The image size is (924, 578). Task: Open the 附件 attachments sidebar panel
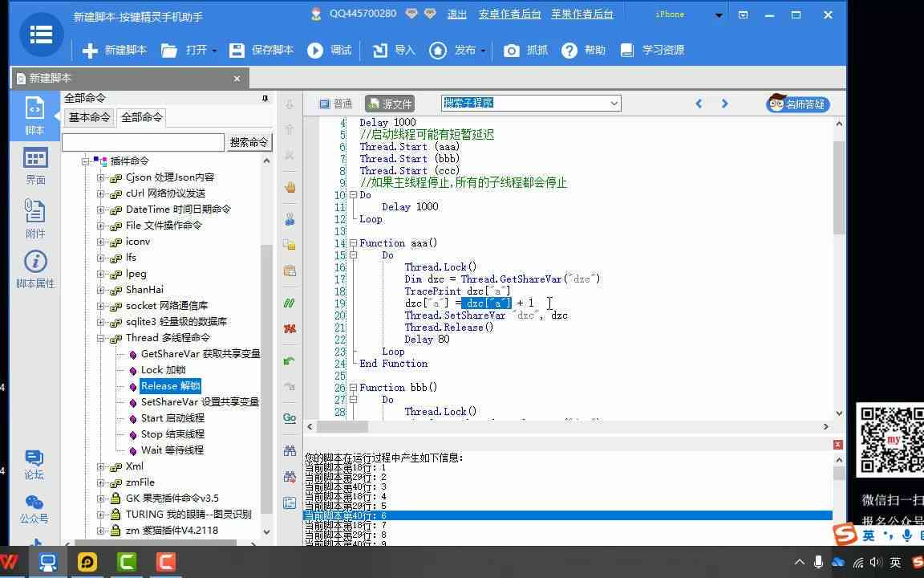34,218
